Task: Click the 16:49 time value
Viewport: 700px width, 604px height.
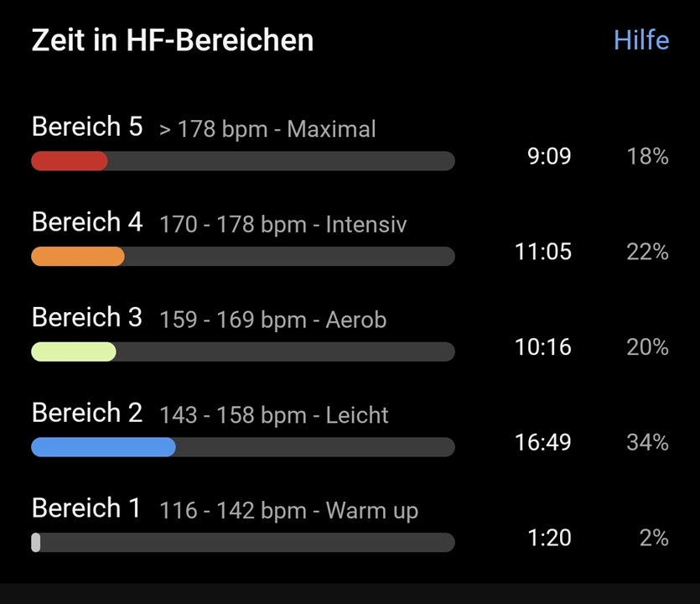Action: point(543,442)
